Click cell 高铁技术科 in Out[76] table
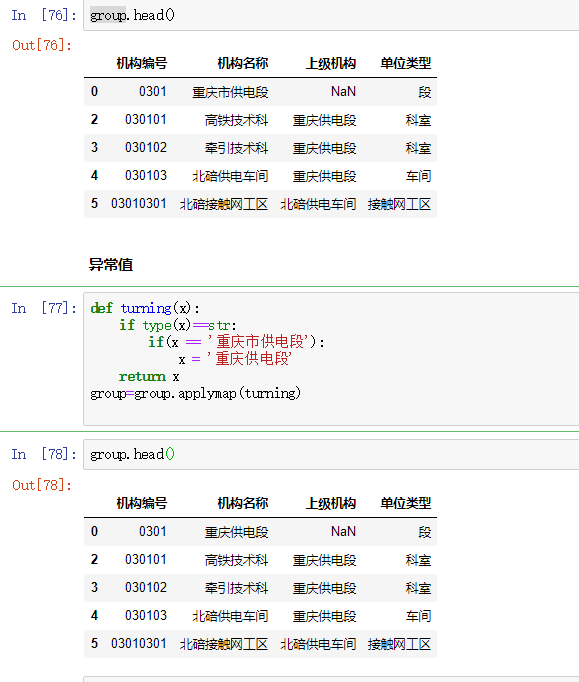579x682 pixels. [236, 120]
